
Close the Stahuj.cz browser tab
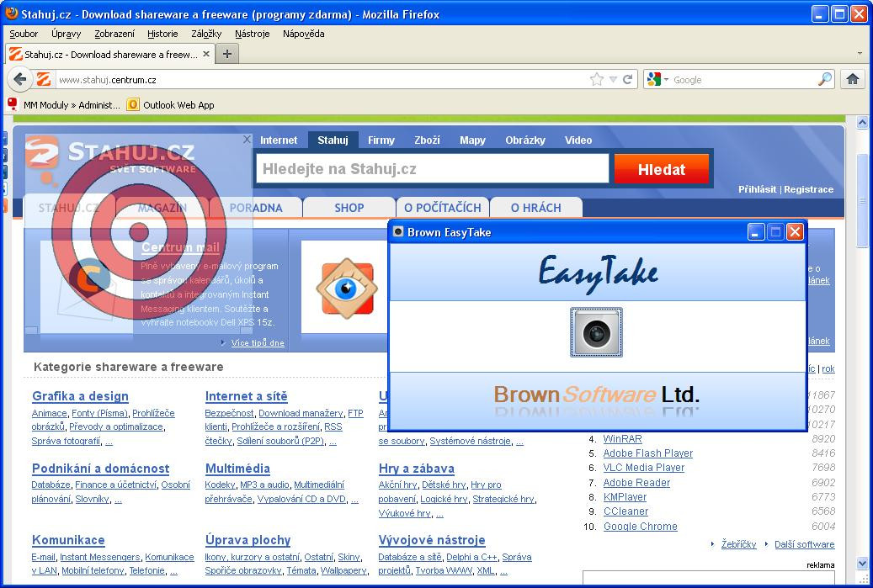click(206, 54)
